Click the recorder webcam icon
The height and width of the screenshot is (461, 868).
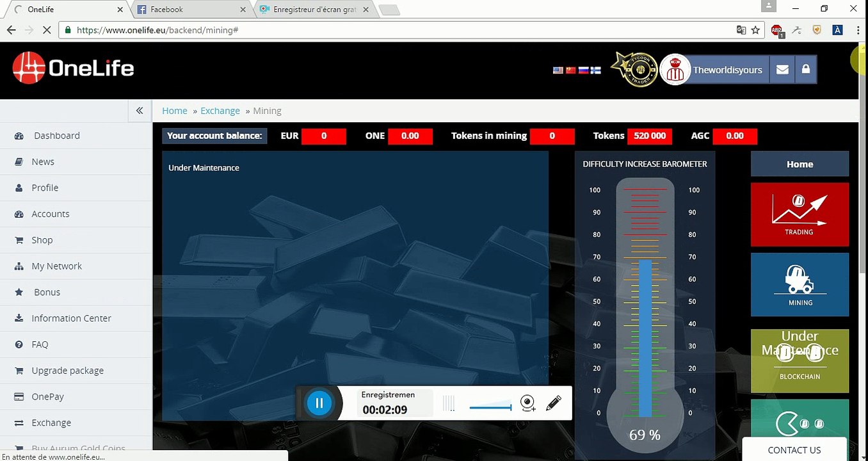[527, 403]
